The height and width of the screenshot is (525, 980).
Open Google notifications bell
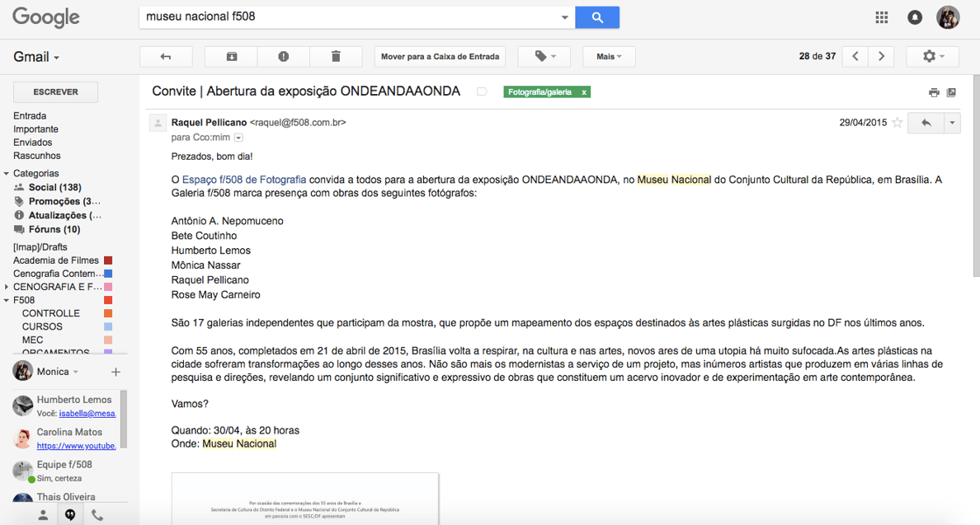coord(914,17)
